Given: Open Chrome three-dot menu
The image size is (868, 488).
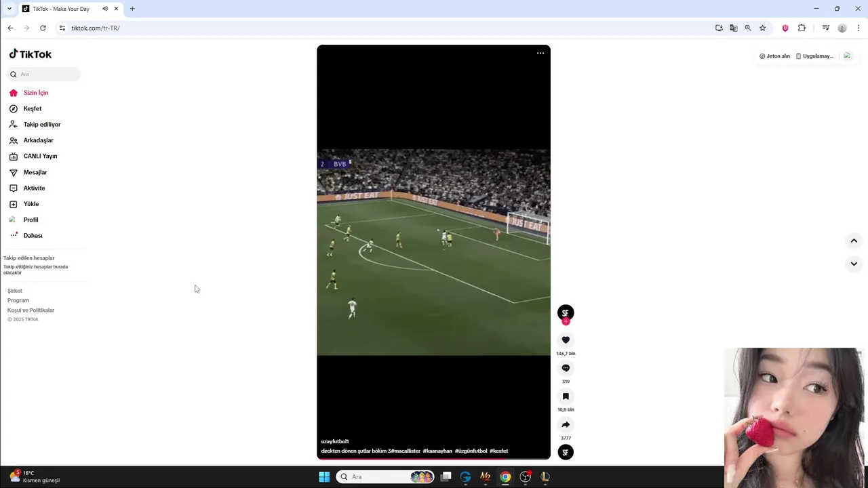Looking at the screenshot, I should coord(859,28).
